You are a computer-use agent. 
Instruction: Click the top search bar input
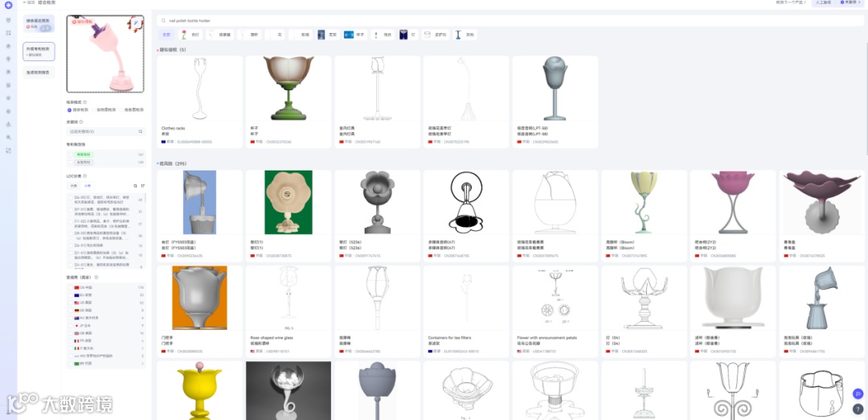(x=510, y=20)
